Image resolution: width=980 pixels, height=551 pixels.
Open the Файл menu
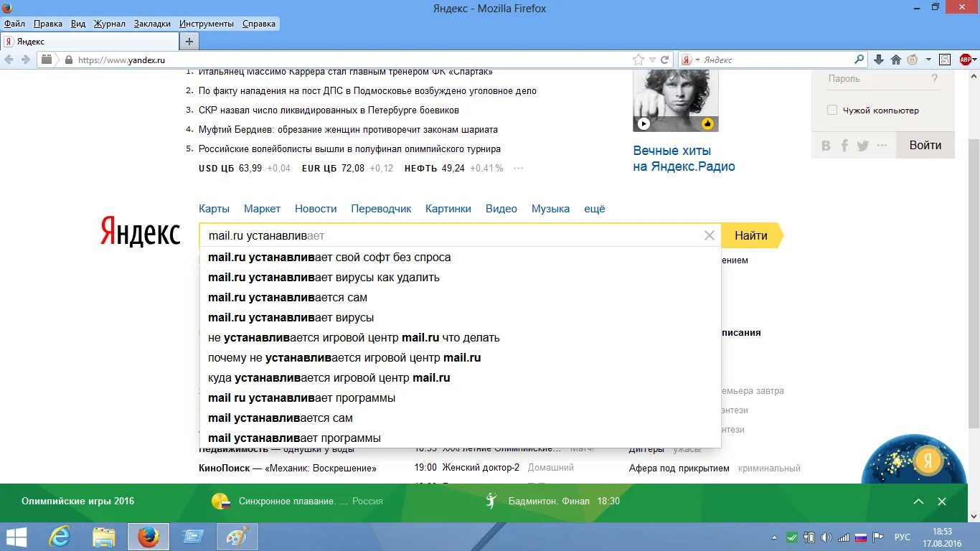coord(14,24)
